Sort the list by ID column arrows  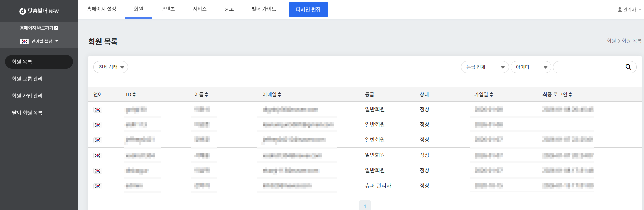tap(134, 95)
